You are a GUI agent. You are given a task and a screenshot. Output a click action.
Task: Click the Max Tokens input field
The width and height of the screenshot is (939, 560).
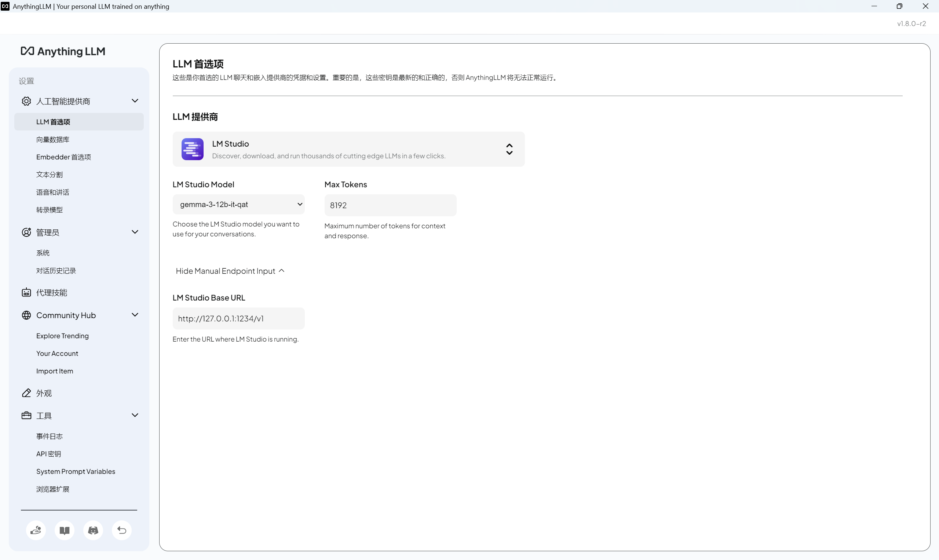coord(390,205)
